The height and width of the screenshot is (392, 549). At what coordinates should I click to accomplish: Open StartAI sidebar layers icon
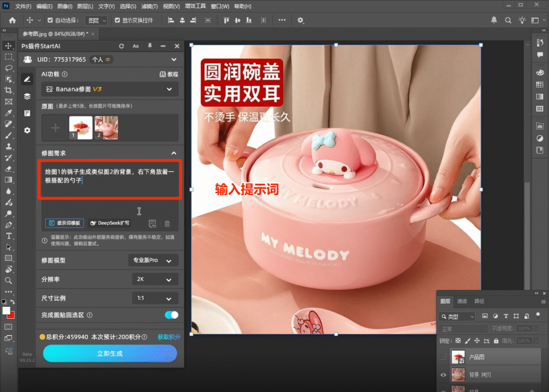click(x=27, y=96)
